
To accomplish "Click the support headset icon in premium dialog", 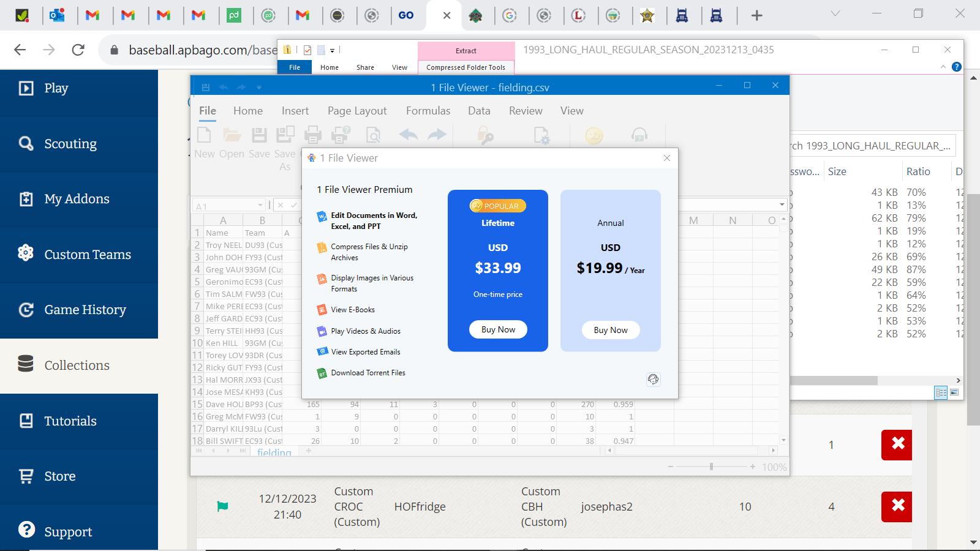I will tap(654, 380).
